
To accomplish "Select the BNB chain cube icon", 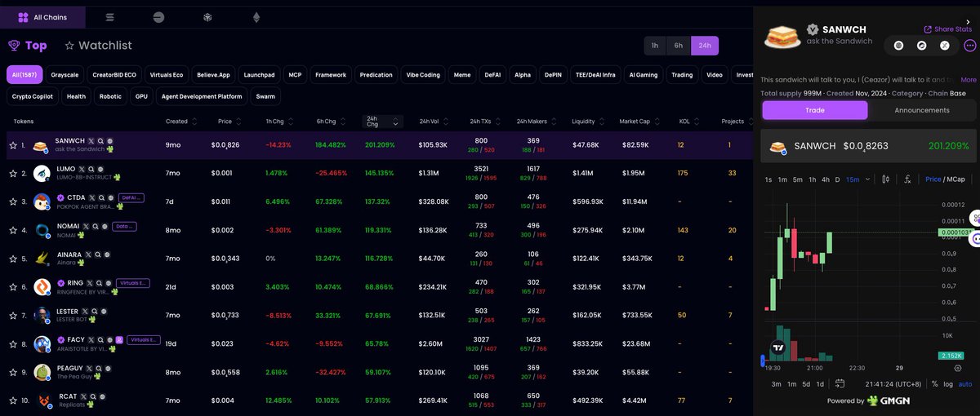I will point(207,17).
